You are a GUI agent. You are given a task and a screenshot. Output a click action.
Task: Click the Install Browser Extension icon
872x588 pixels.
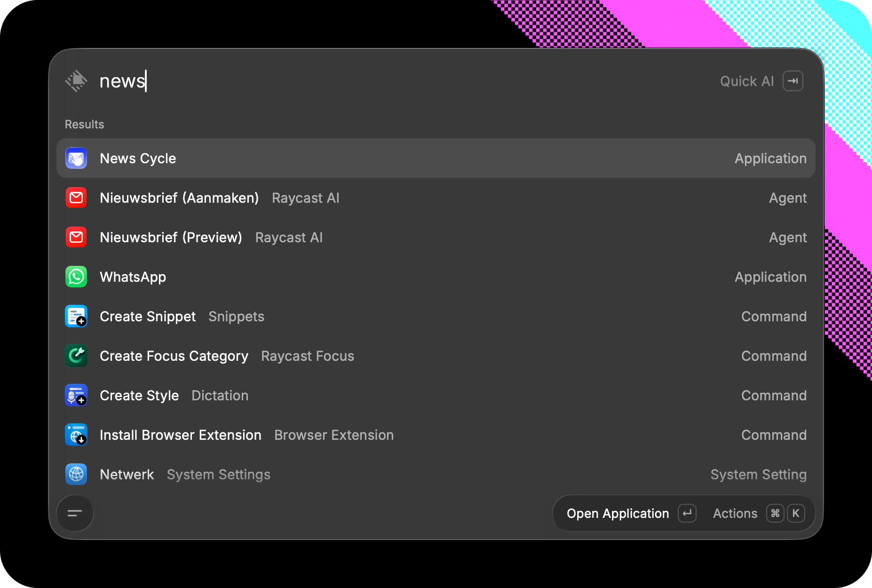point(76,435)
